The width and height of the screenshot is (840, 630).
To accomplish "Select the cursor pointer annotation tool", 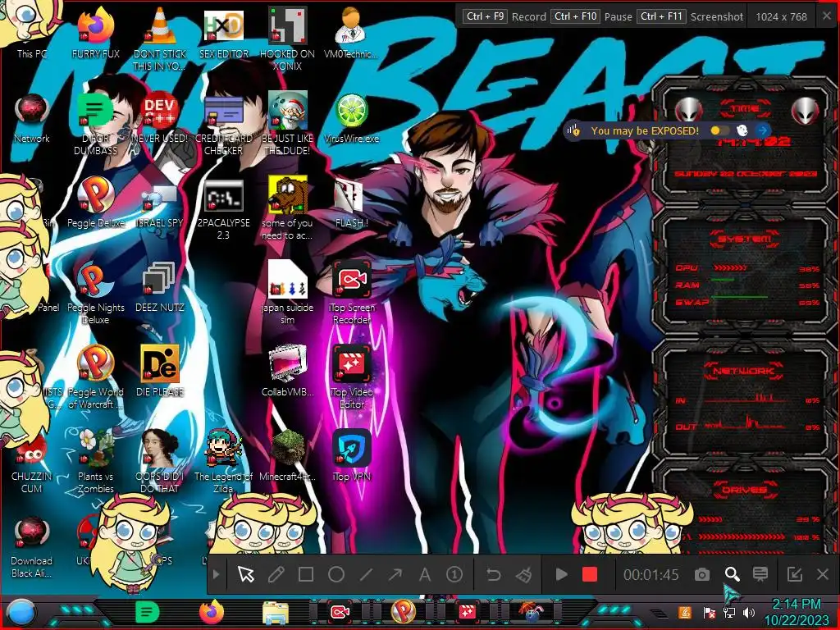I will (x=246, y=575).
